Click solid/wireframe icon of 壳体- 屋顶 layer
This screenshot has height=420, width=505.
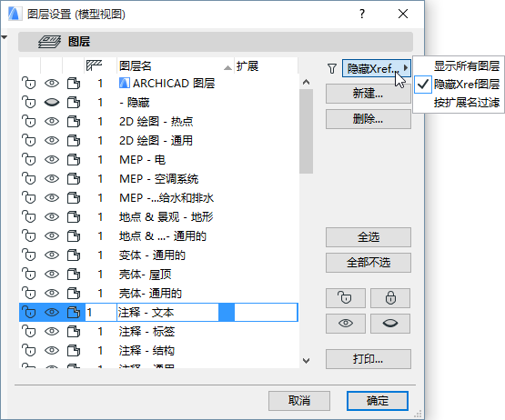click(74, 275)
